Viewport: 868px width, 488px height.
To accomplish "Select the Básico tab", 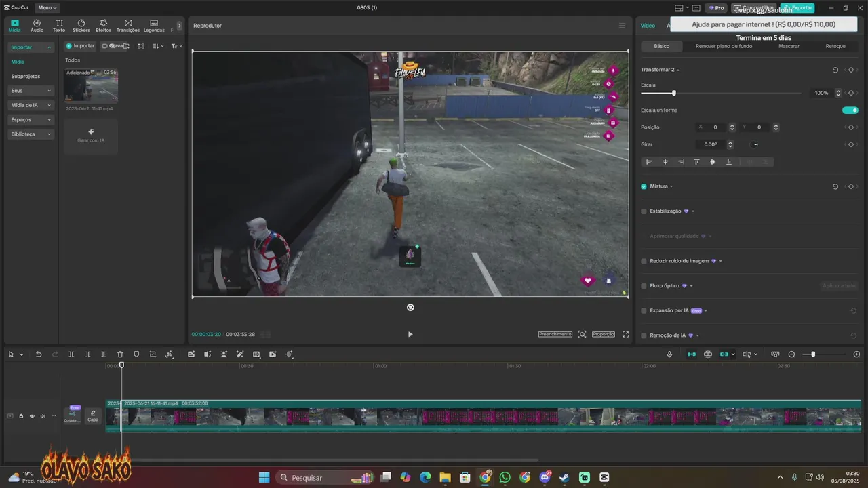I will (x=662, y=46).
